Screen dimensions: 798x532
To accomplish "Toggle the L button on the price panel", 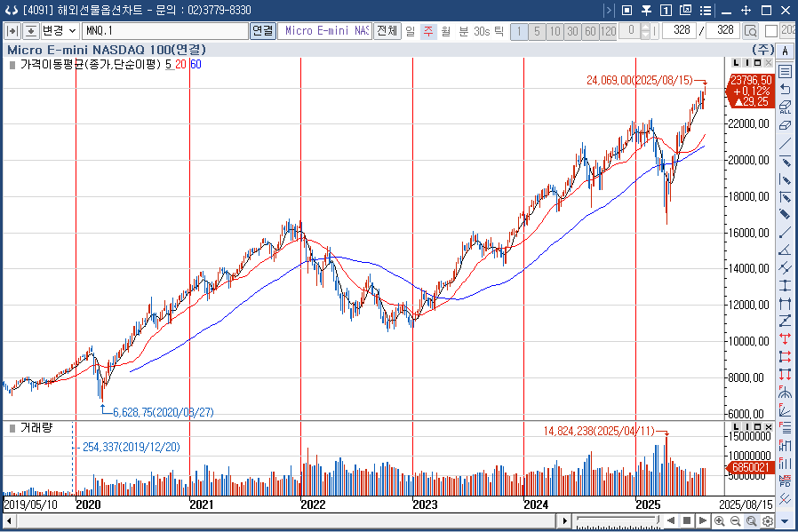I will click(x=736, y=62).
